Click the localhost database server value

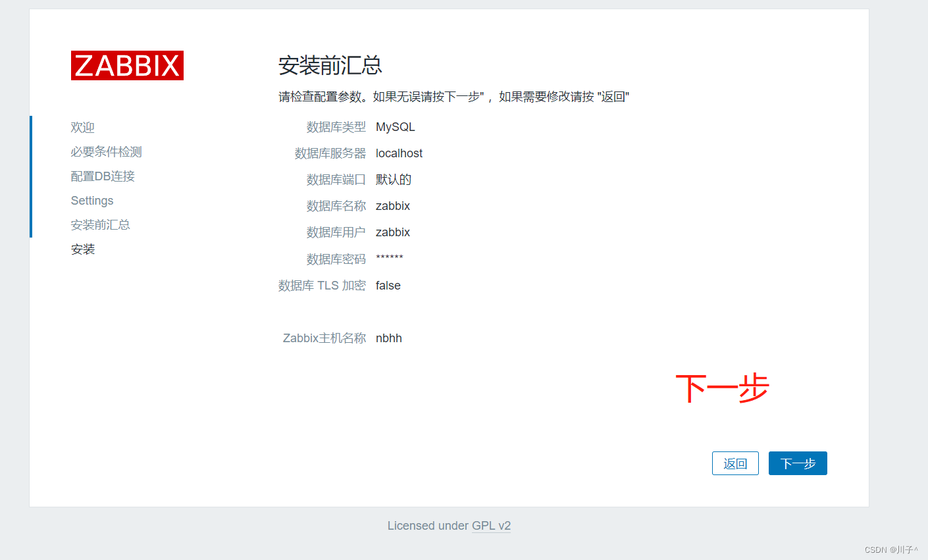click(399, 153)
